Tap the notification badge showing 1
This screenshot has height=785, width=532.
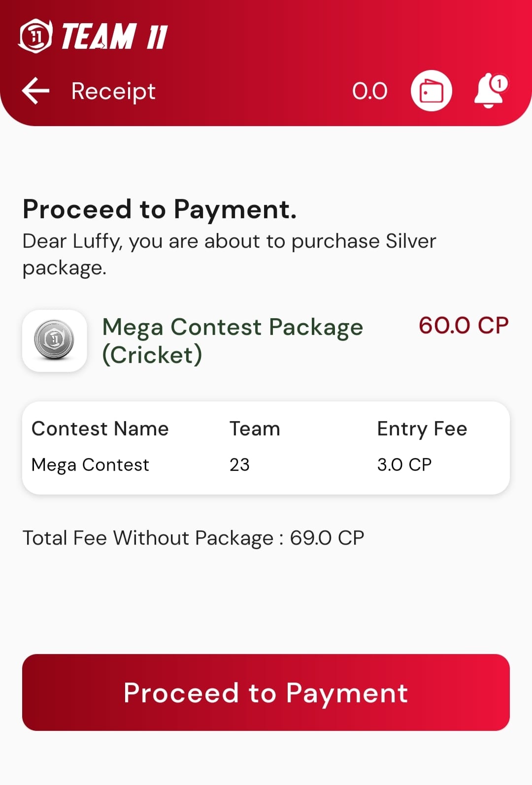click(x=499, y=83)
